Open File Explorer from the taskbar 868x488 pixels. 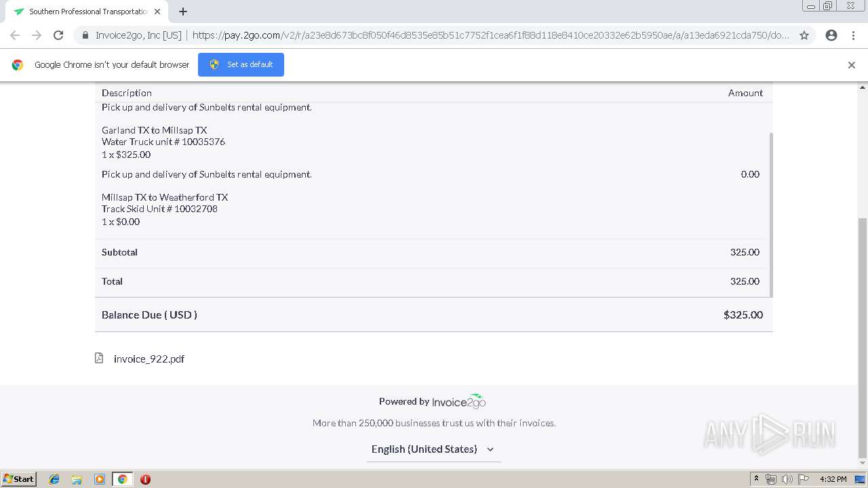click(x=77, y=479)
